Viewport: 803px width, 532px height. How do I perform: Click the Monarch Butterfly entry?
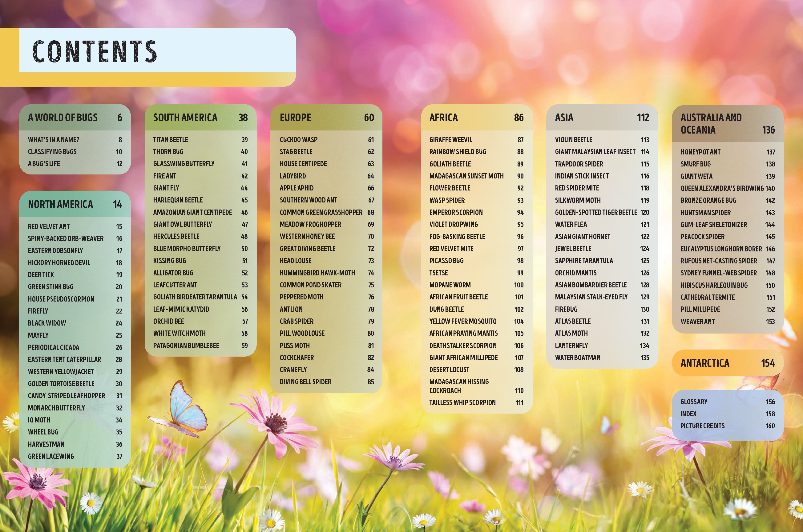tap(56, 408)
